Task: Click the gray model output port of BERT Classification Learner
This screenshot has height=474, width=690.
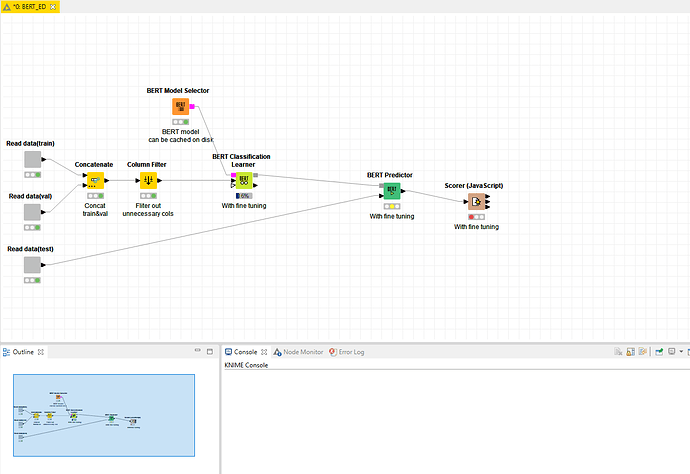Action: coord(256,175)
